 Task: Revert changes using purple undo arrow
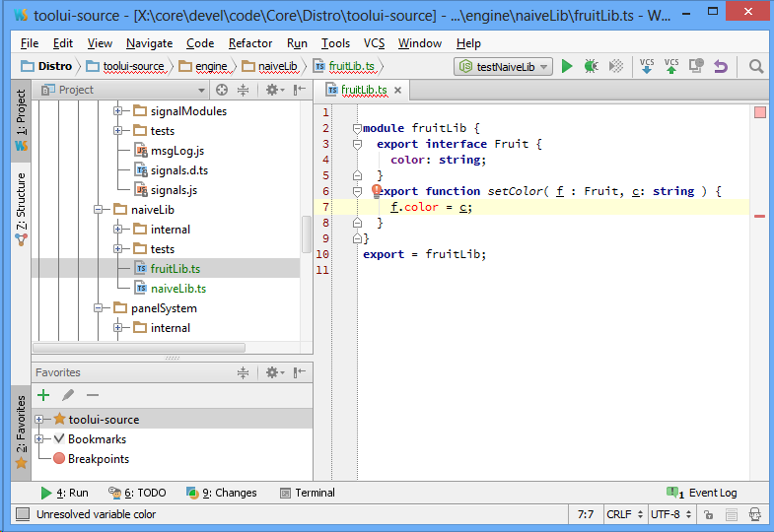(x=721, y=67)
